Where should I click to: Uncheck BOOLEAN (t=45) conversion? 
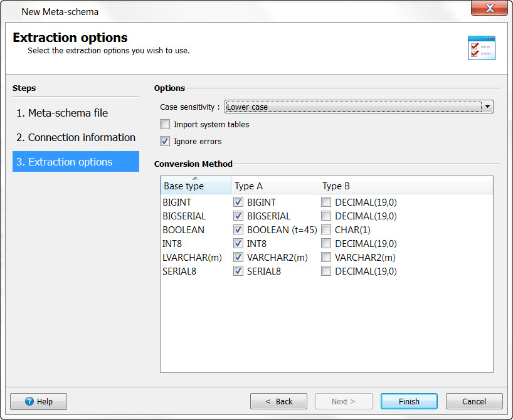pos(238,229)
